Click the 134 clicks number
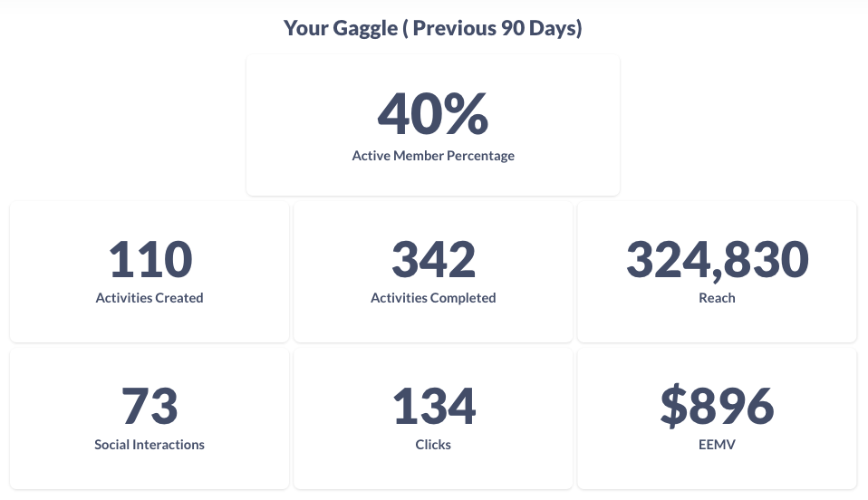 (434, 406)
